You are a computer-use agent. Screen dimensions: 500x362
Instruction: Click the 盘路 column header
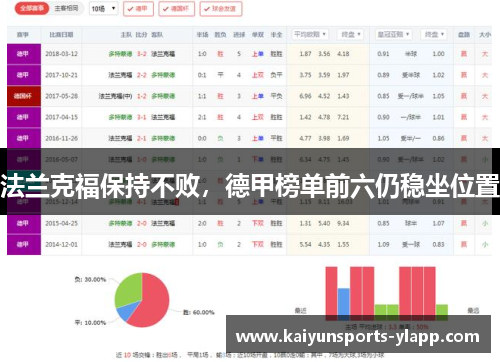tap(464, 35)
